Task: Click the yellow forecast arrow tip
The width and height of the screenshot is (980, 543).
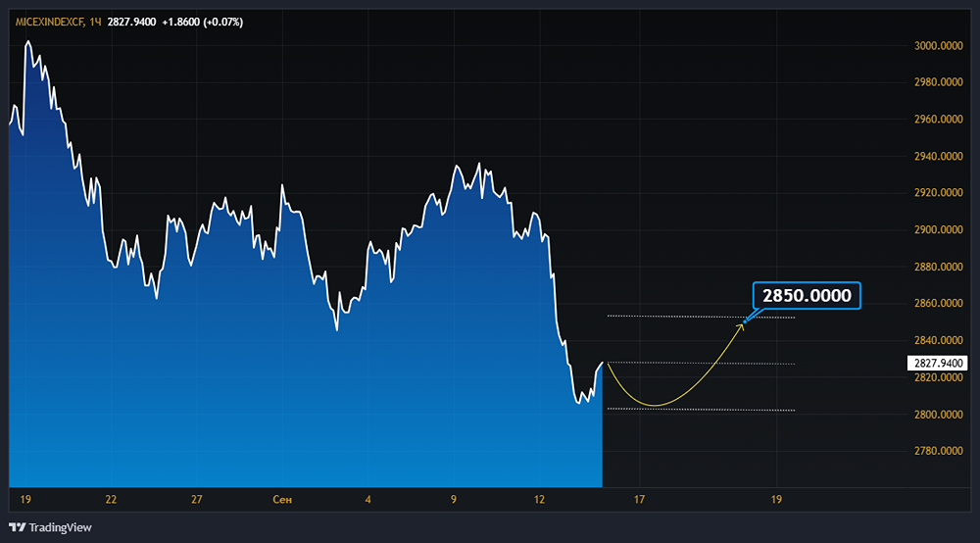Action: point(743,322)
